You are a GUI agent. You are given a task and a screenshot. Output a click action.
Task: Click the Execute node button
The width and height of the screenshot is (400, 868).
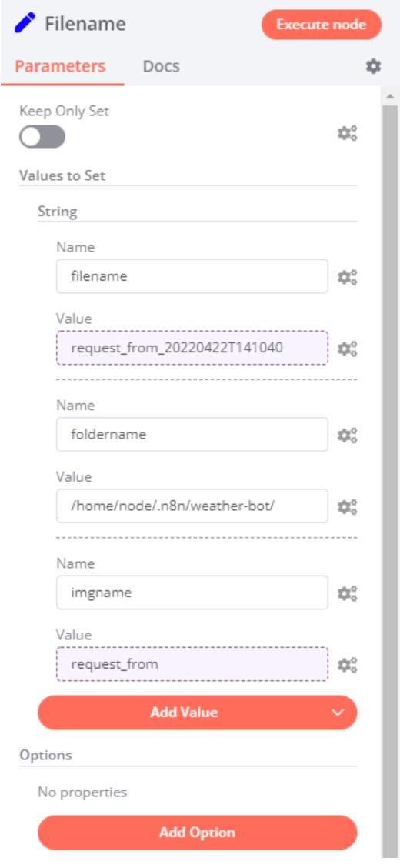coord(322,25)
